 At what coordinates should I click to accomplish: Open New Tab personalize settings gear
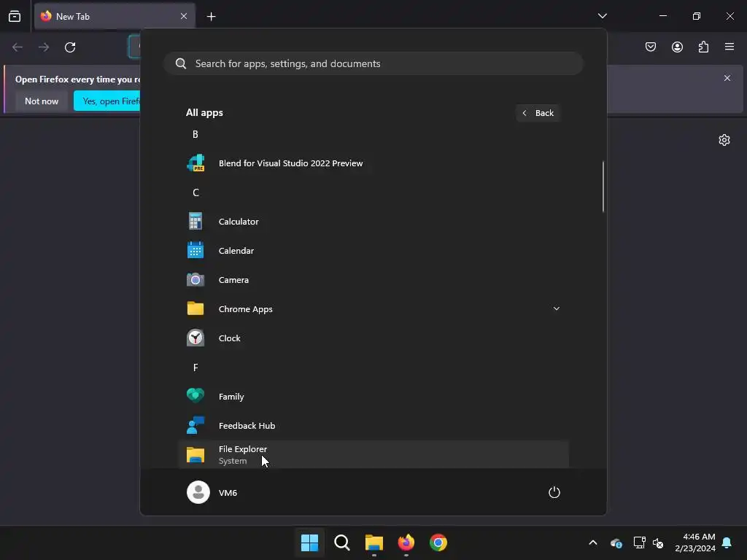pyautogui.click(x=724, y=140)
